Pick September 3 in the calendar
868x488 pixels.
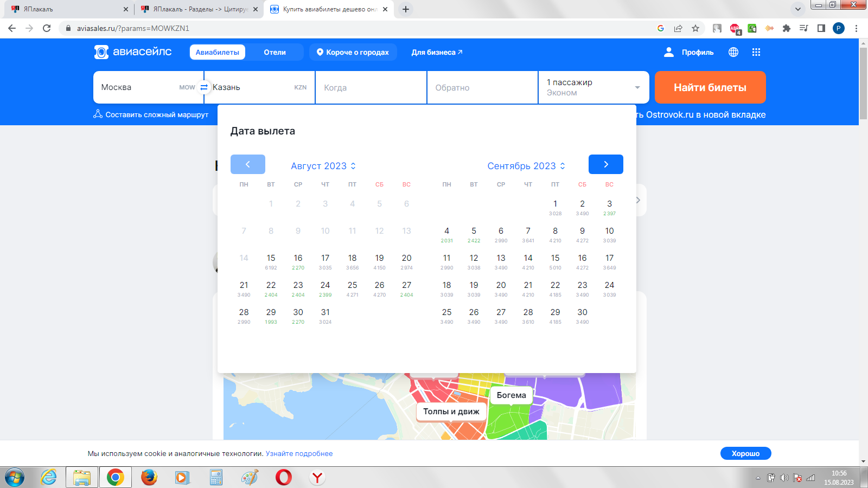pos(609,208)
